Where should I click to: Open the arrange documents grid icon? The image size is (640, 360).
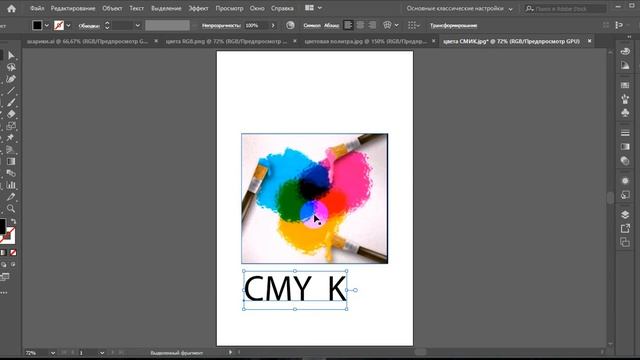click(309, 8)
